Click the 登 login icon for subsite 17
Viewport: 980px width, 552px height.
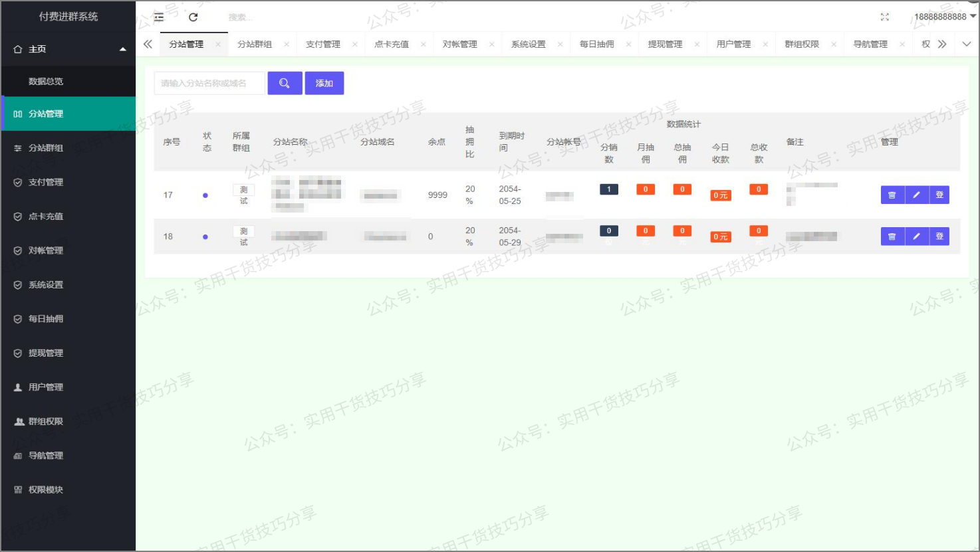click(x=939, y=195)
